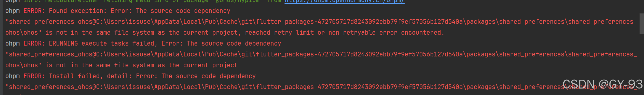Click the word "ERROR:" before ERUNNING
Viewport: 644px width, 95px height.
(x=34, y=43)
